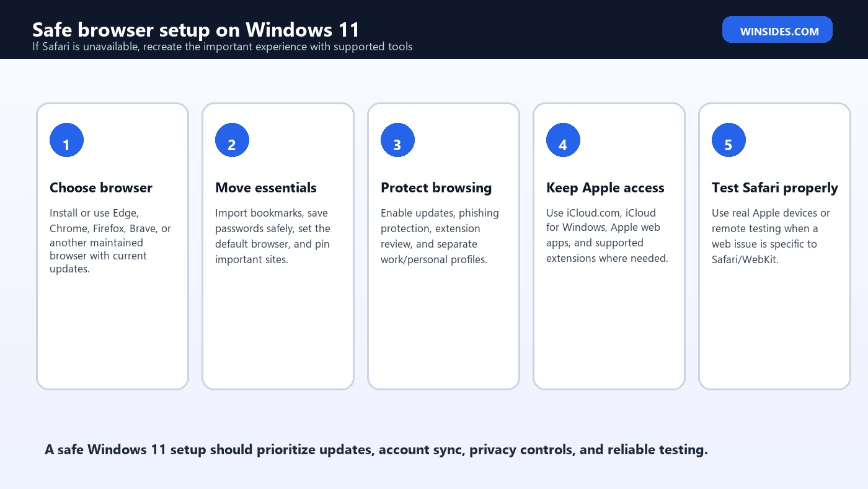Click the step 1 badge on Choose browser card

pos(66,140)
